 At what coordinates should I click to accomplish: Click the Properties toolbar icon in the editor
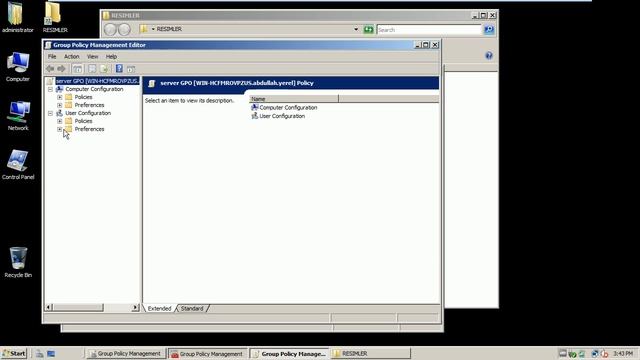[92, 69]
